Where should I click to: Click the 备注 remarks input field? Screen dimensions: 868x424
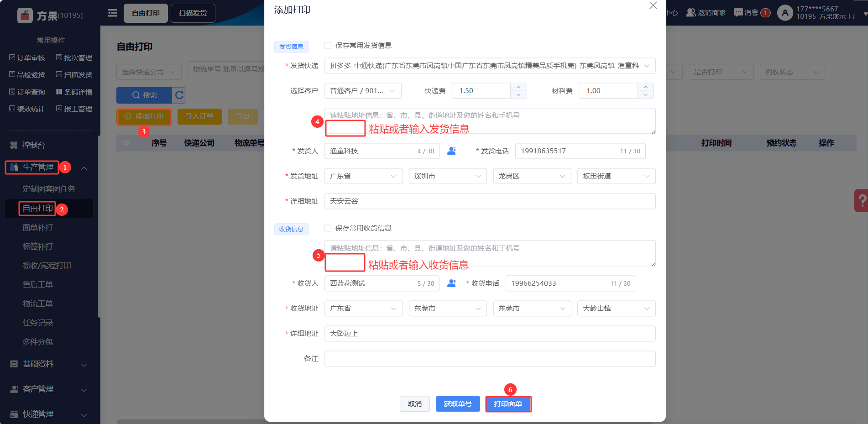[489, 359]
